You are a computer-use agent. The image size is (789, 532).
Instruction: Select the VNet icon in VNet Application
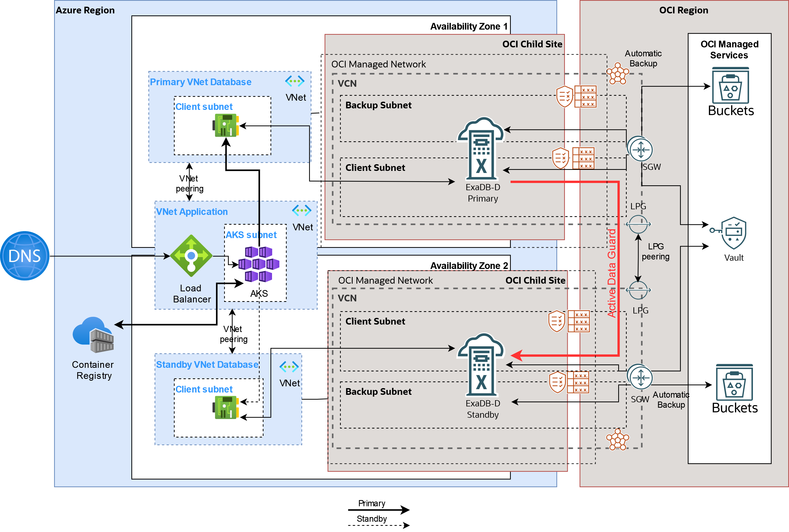(301, 210)
